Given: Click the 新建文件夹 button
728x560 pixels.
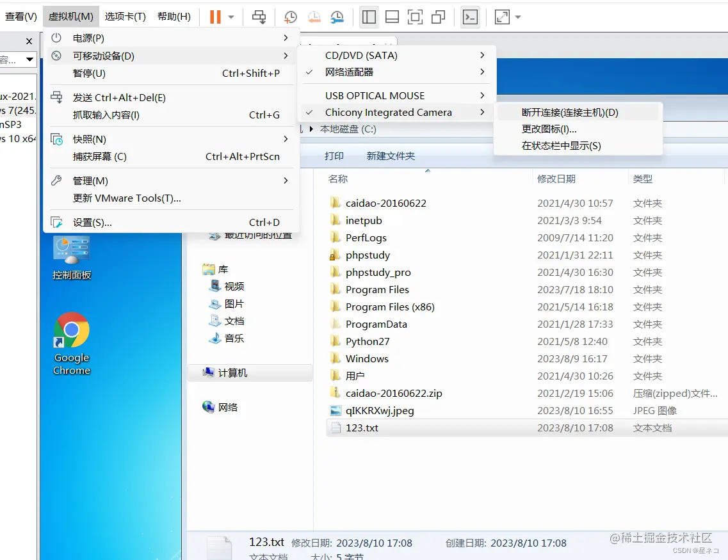Looking at the screenshot, I should (x=391, y=156).
